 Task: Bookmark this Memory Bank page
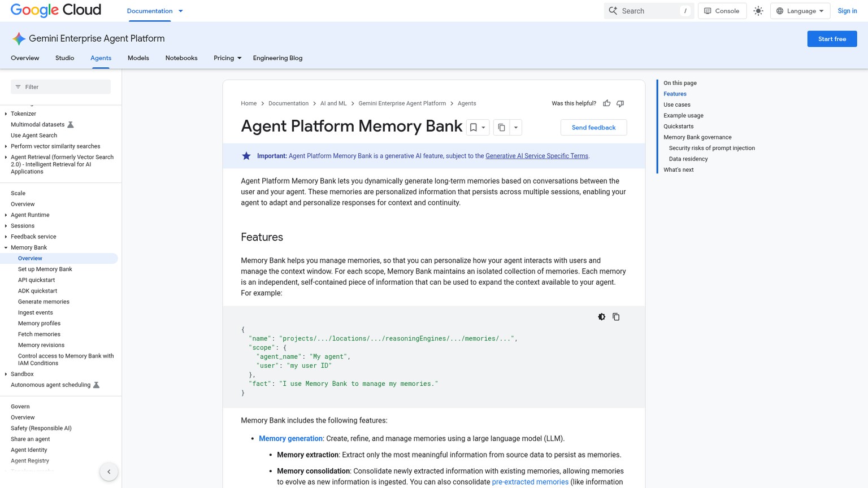474,128
